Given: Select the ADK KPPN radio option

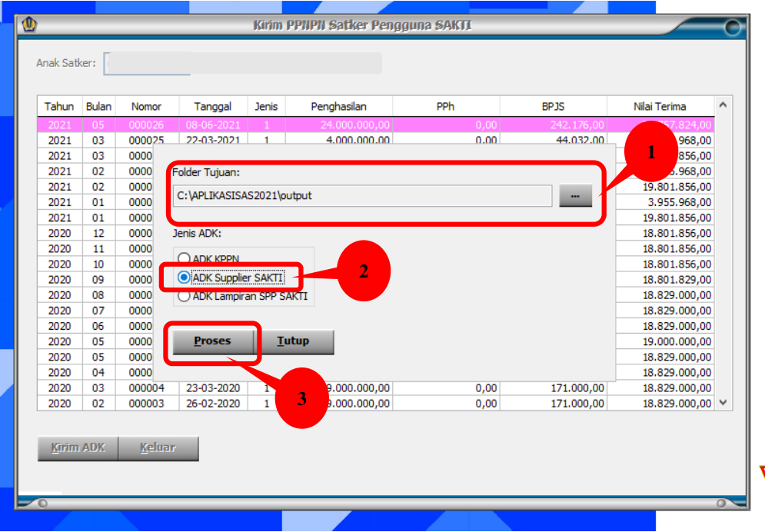Looking at the screenshot, I should 183,259.
